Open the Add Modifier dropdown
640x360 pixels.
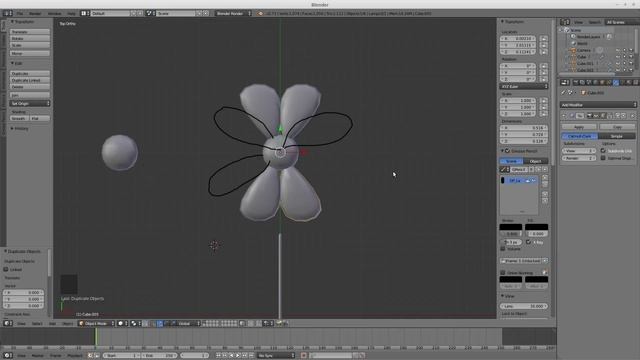click(598, 105)
